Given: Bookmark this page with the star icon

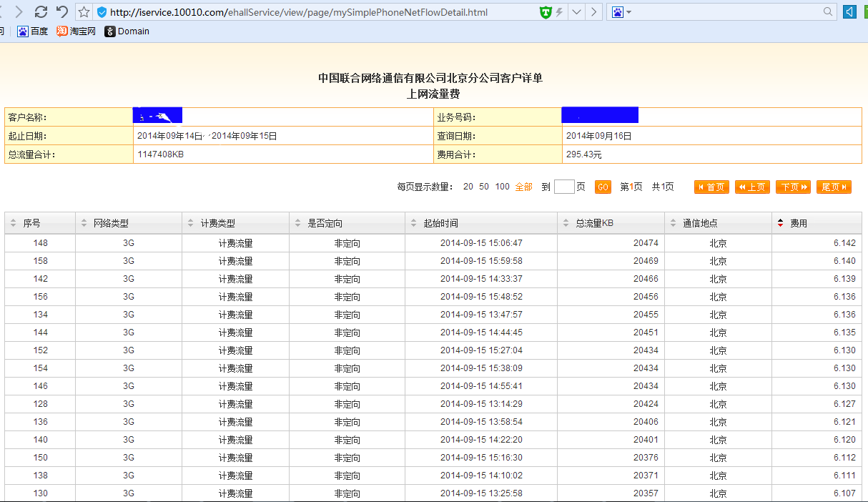Looking at the screenshot, I should (x=84, y=12).
